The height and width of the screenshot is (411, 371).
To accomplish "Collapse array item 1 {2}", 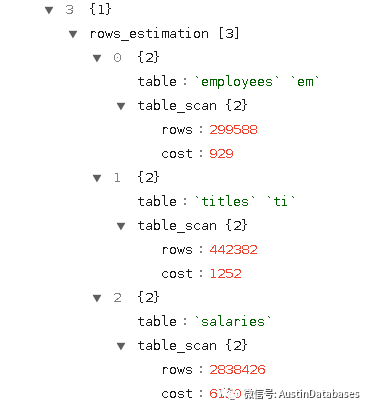I will (x=97, y=178).
